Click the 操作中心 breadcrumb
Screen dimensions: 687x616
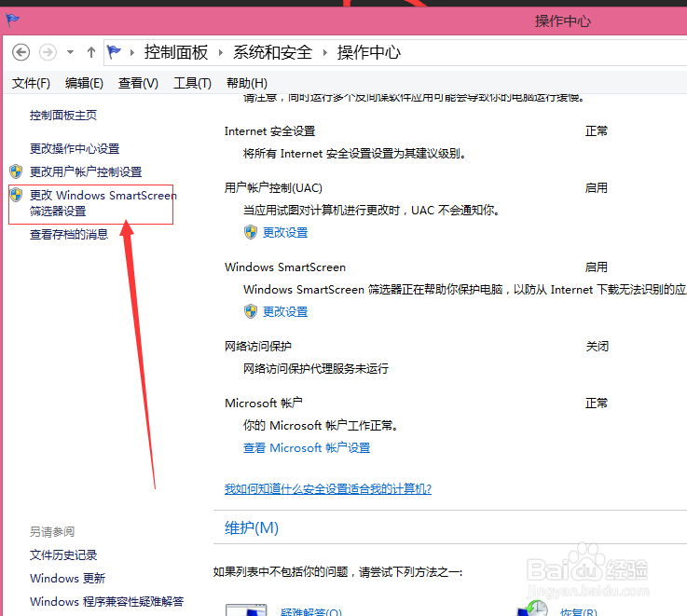click(x=368, y=52)
